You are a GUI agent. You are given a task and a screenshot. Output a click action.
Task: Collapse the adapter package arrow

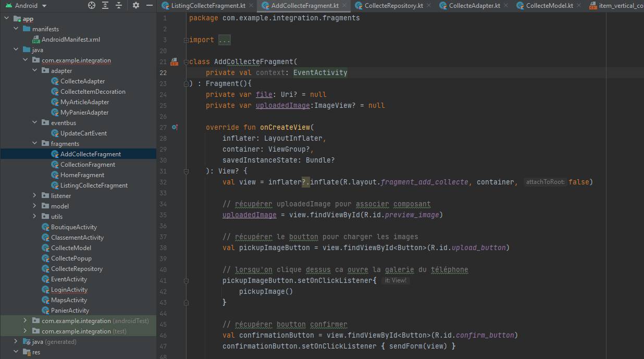coord(34,71)
